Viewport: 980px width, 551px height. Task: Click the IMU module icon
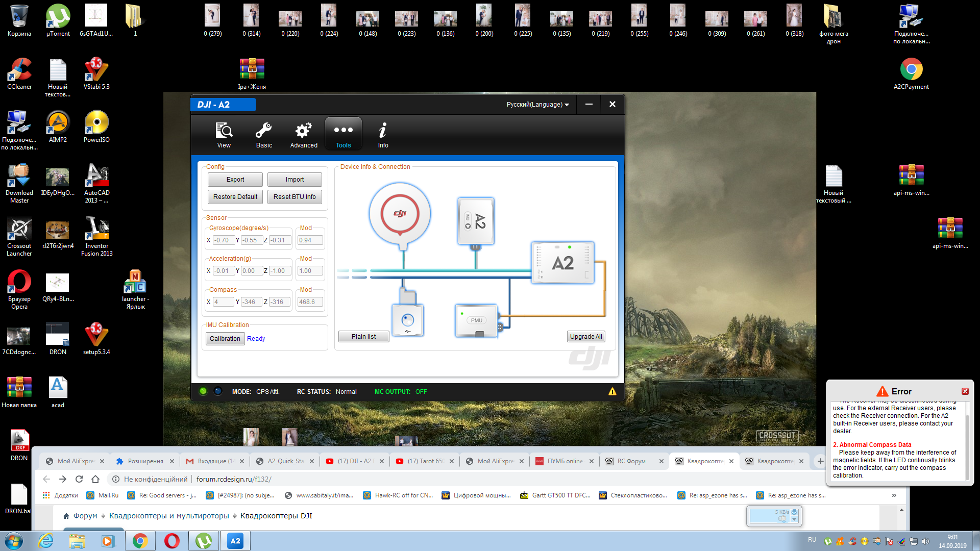point(476,221)
